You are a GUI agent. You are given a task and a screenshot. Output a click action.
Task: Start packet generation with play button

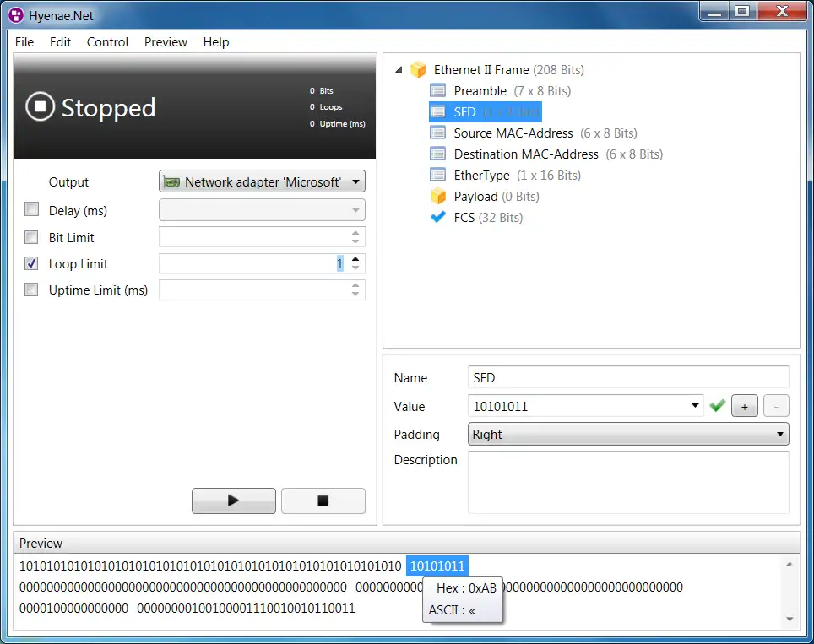pos(234,501)
